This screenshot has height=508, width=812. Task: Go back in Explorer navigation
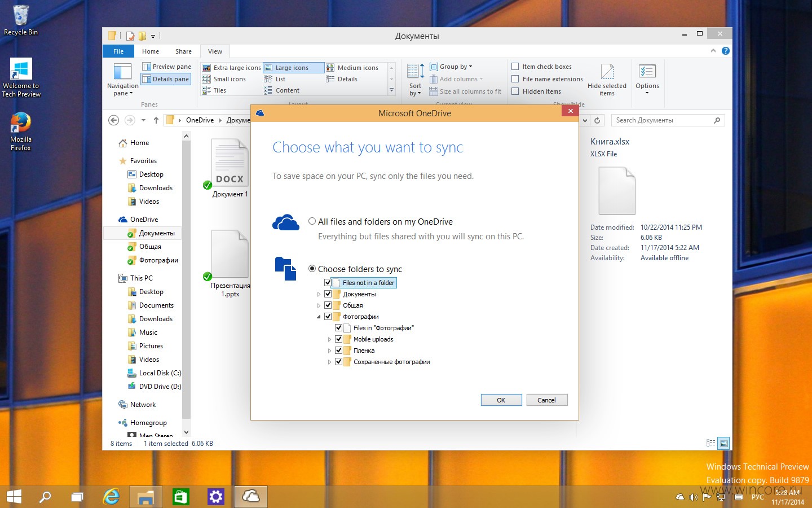(x=114, y=120)
